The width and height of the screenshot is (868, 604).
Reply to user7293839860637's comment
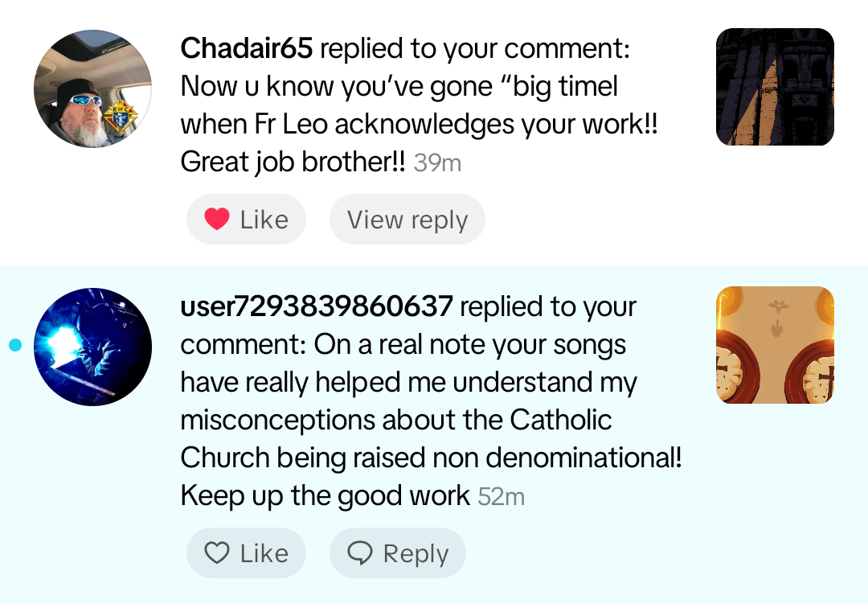coord(415,553)
